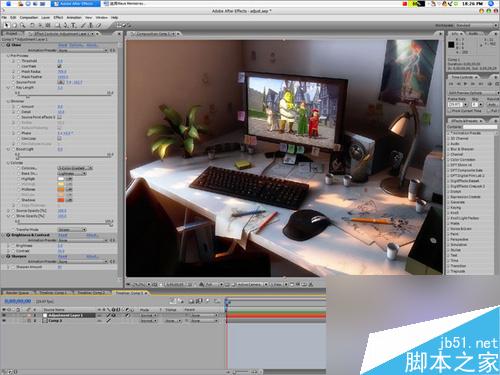
Task: Select the Rectangular Mask tool
Action: tap(57, 25)
